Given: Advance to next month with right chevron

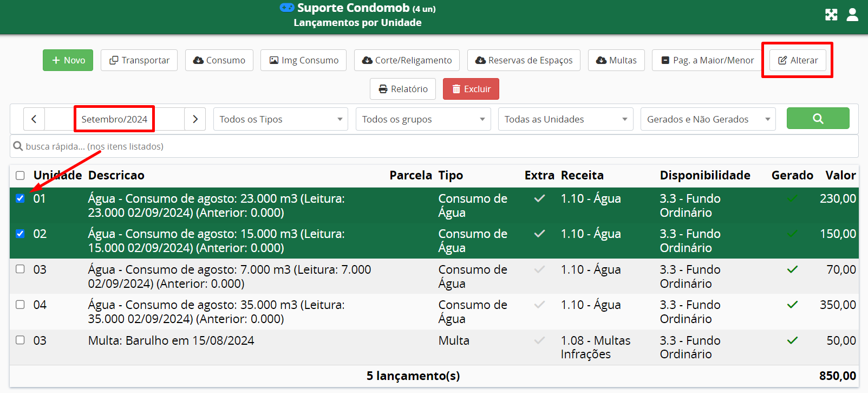Looking at the screenshot, I should (x=195, y=119).
